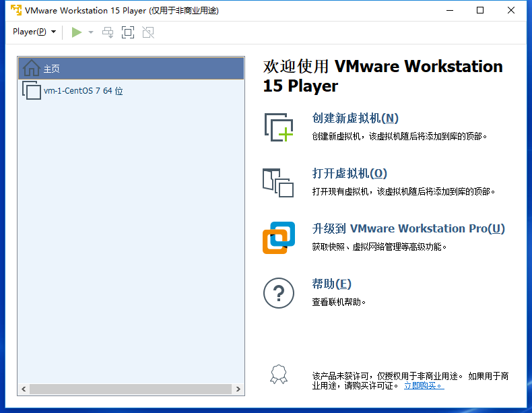This screenshot has width=532, height=413.
Task: Click the question mark help icon
Action: (279, 293)
